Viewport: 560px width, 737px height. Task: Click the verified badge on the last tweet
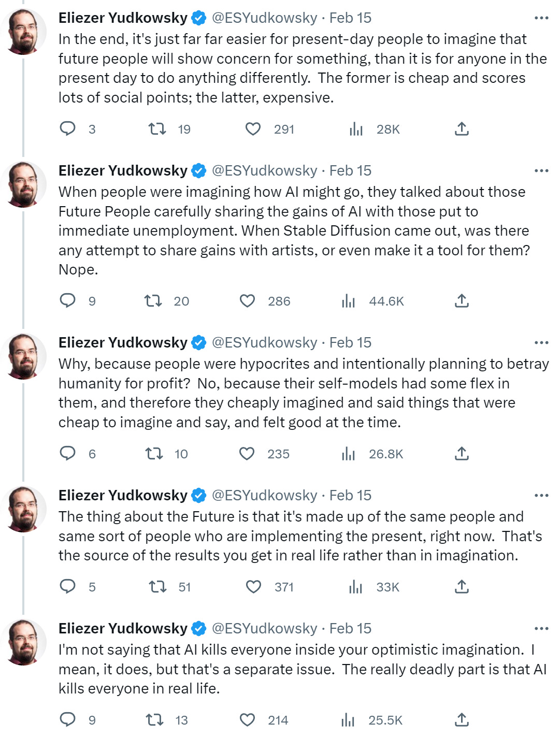[x=199, y=629]
